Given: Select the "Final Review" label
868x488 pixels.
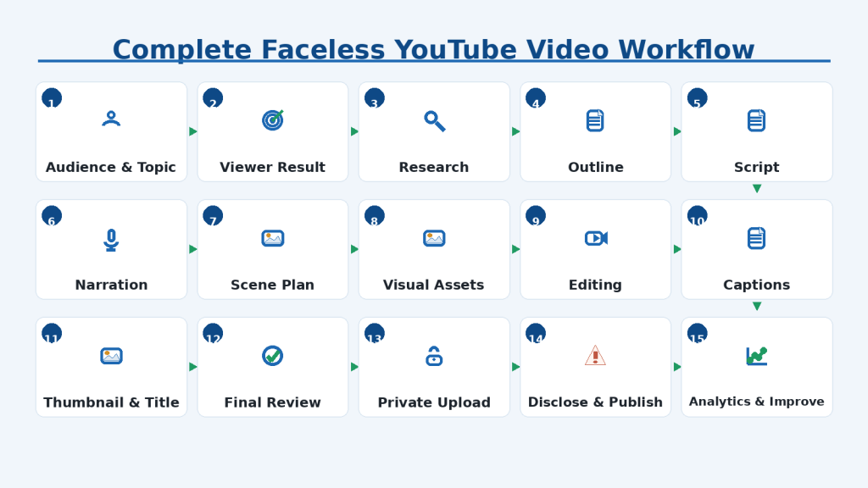Looking at the screenshot, I should (x=272, y=402).
